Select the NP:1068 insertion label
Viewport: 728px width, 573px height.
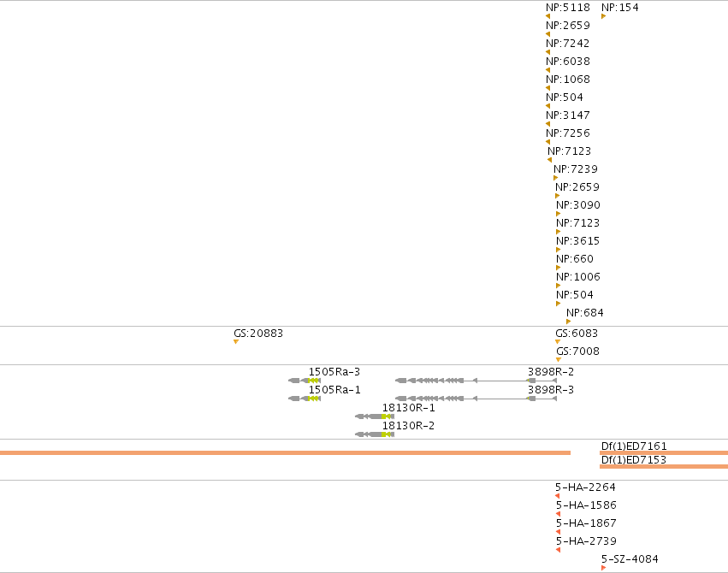(x=568, y=80)
